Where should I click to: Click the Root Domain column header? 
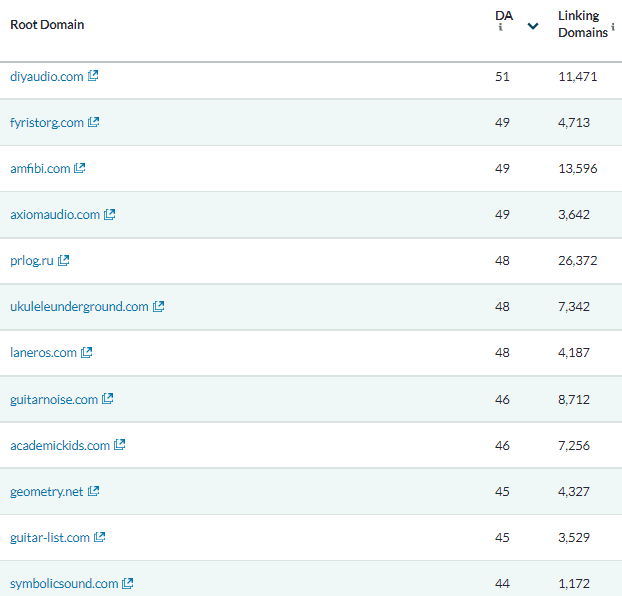pos(47,25)
